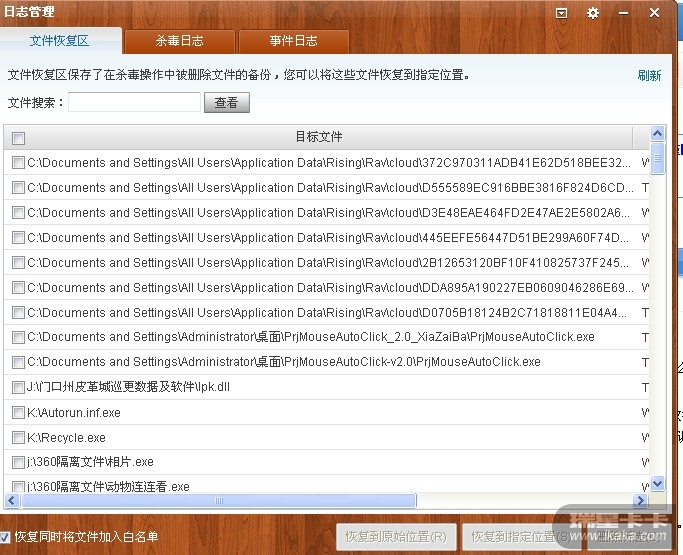Image resolution: width=683 pixels, height=555 pixels.
Task: Toggle 恢复同时将文件加入白名单 checkbox
Action: tap(5, 537)
